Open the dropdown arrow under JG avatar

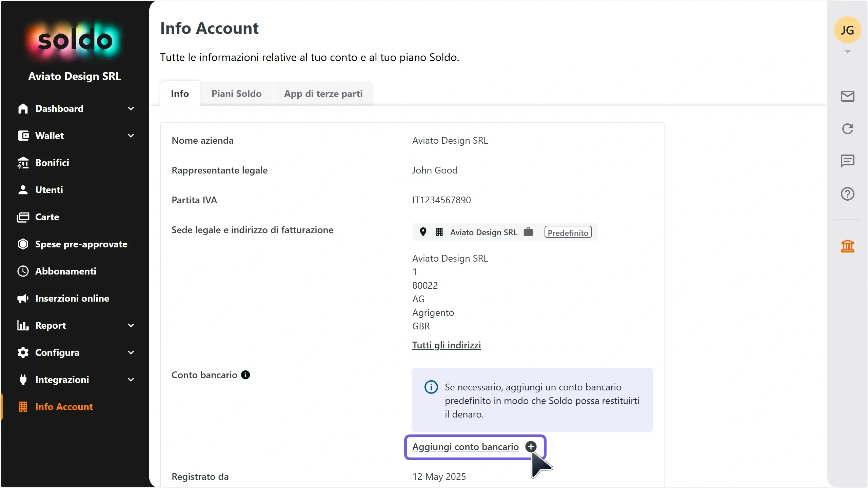point(847,52)
